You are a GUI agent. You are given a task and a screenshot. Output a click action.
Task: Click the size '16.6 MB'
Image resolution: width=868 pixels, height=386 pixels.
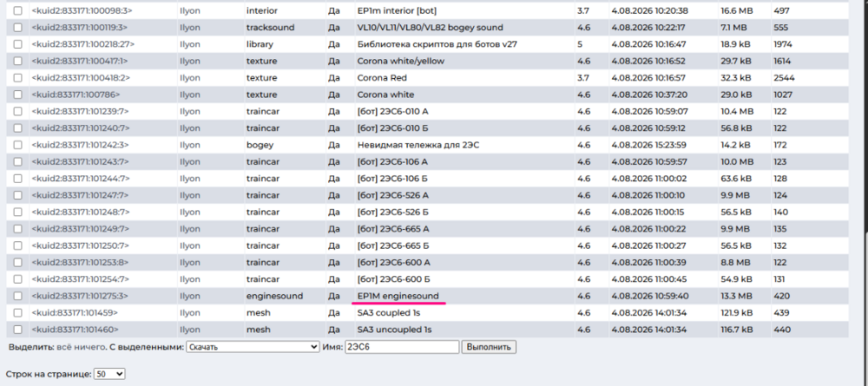pos(736,10)
